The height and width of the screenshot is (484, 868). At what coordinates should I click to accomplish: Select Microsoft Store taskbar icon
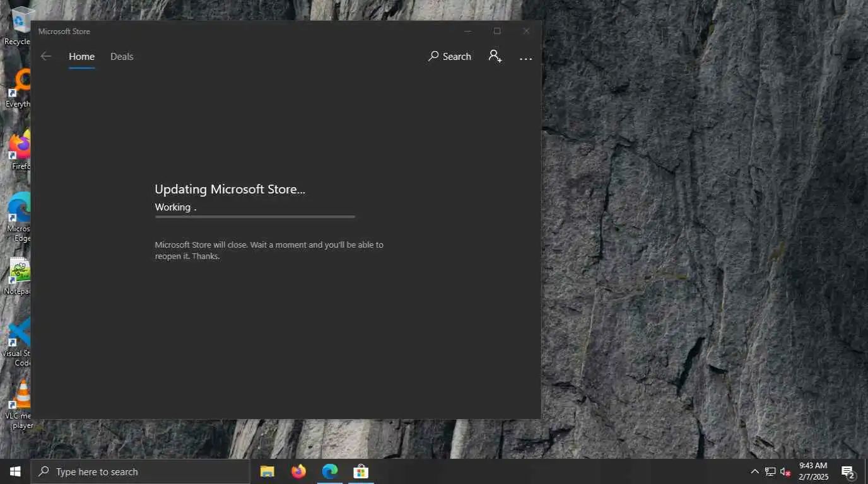[360, 471]
